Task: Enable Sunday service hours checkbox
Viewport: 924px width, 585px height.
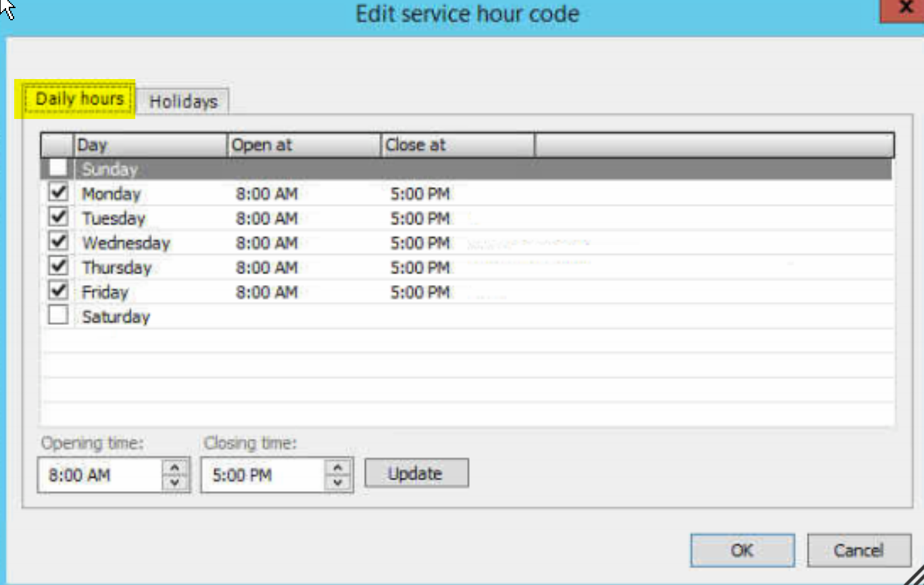Action: click(x=57, y=169)
